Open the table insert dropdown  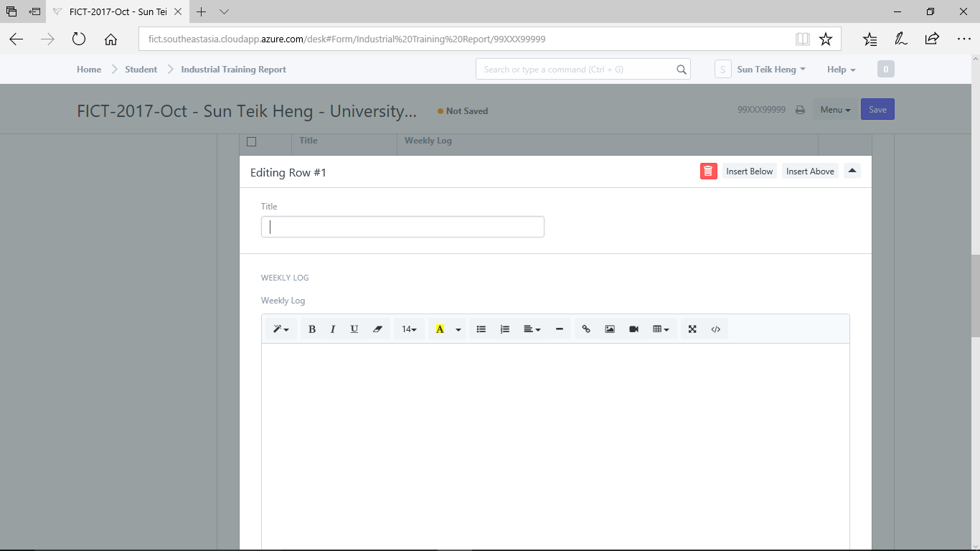[661, 329]
